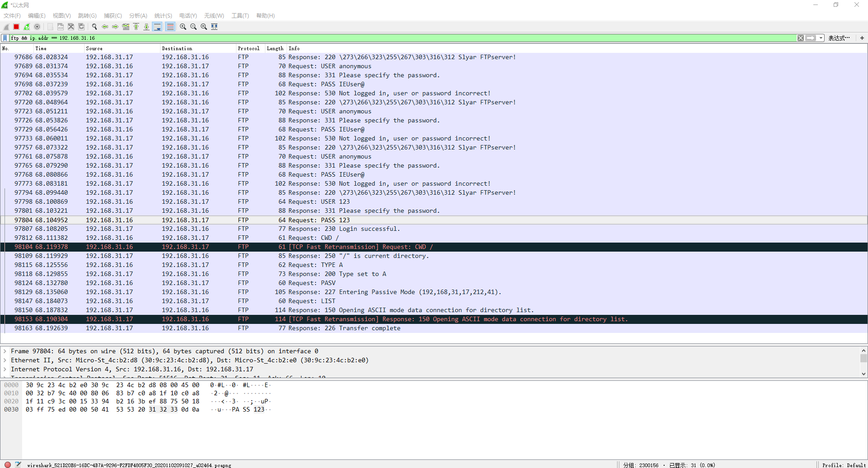868x468 pixels.
Task: Click packet details scrollbar up arrow
Action: coord(863,351)
